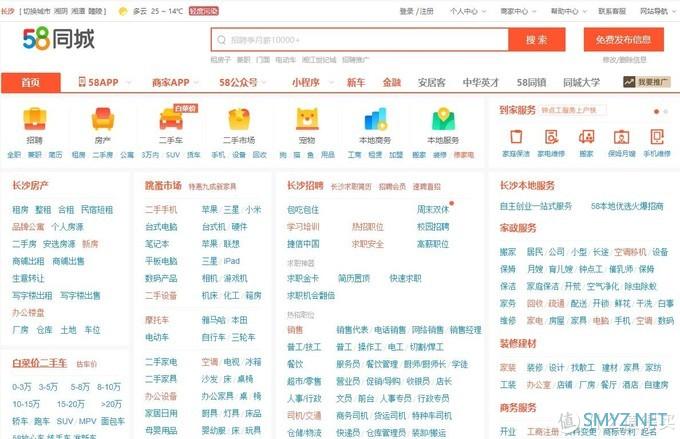Open the 同城大学 nav item

[x=581, y=82]
